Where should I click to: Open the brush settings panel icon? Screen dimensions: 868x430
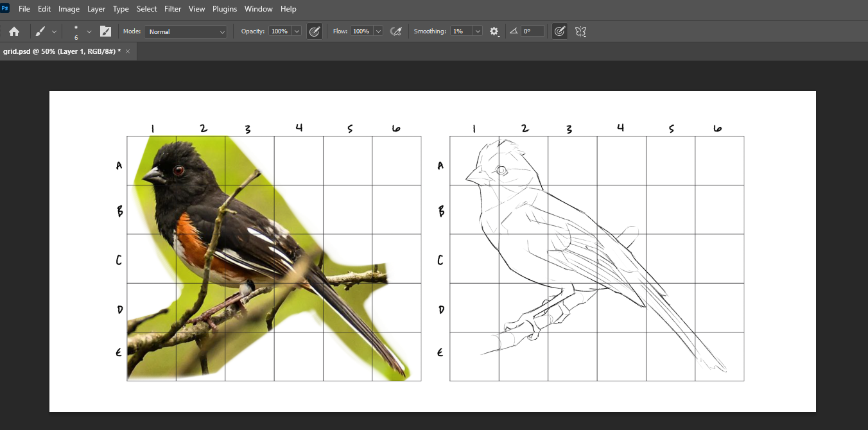pos(105,31)
